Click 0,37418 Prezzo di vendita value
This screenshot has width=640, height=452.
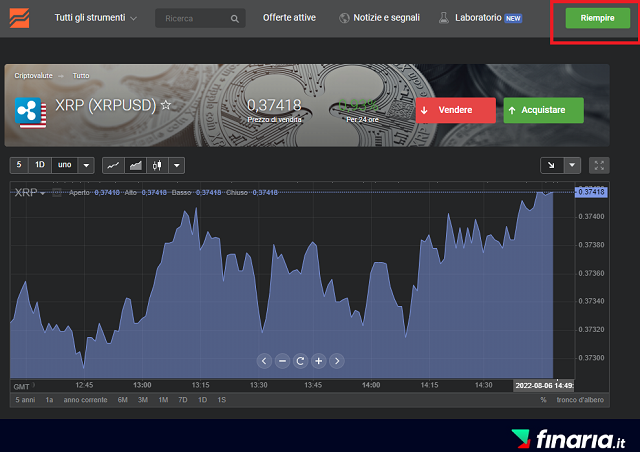click(x=274, y=105)
